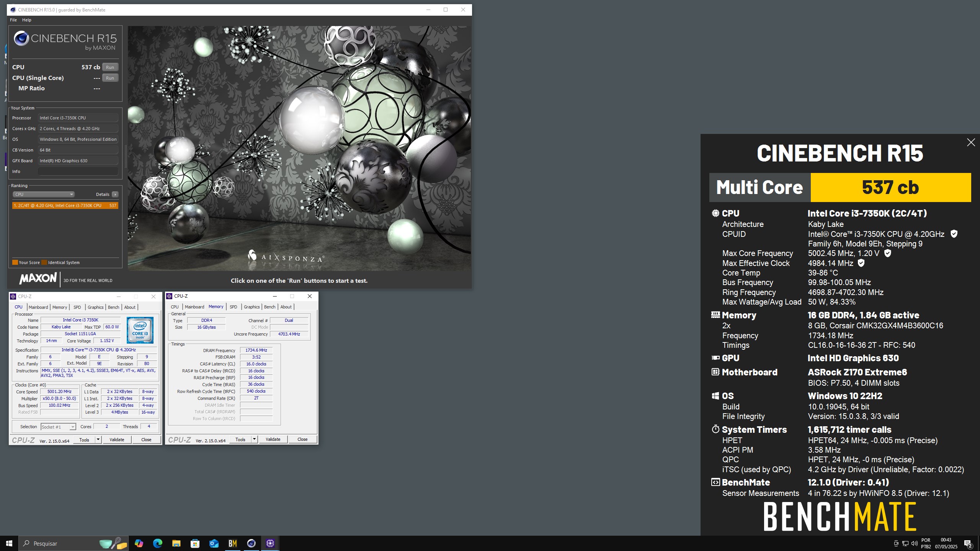Close the BenchMate result overlay with X
Screen dimensions: 980x551
pos(971,142)
